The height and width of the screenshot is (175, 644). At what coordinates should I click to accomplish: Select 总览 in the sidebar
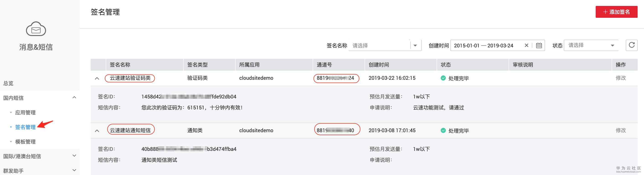tap(8, 83)
